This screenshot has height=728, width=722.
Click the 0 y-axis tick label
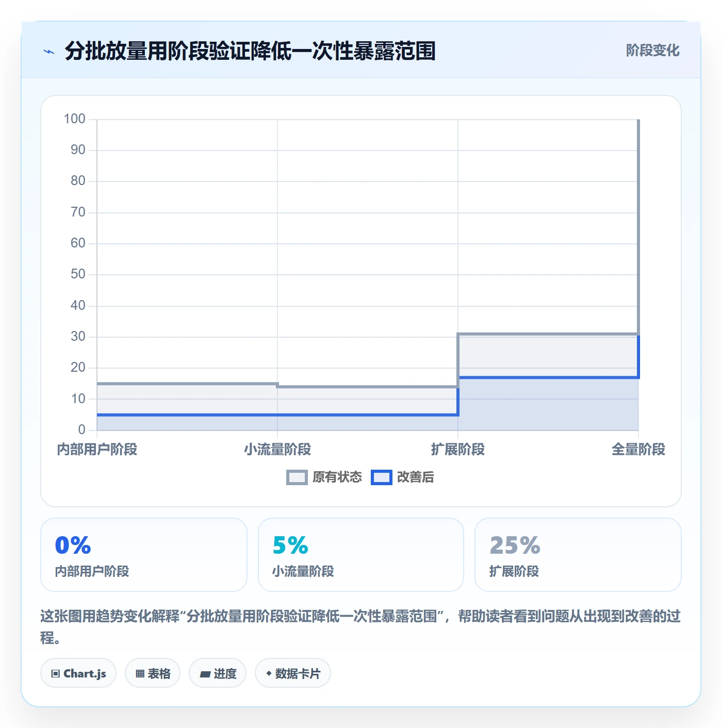tap(81, 429)
